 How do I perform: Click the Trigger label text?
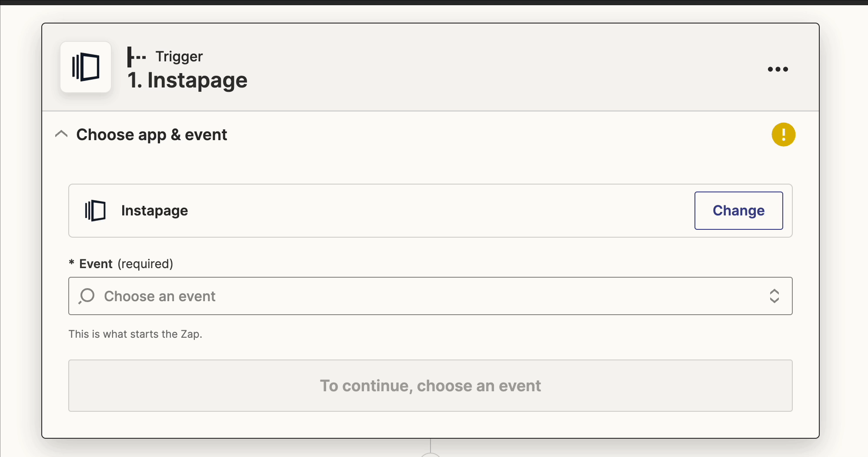179,57
